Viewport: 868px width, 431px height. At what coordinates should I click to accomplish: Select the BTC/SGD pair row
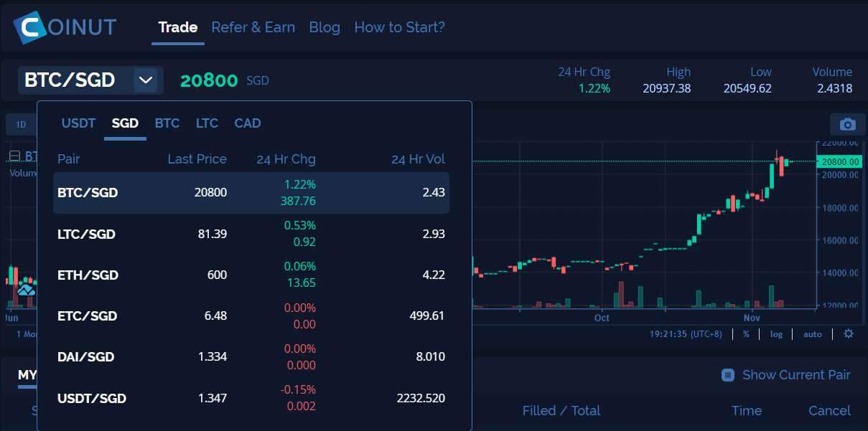[x=251, y=193]
